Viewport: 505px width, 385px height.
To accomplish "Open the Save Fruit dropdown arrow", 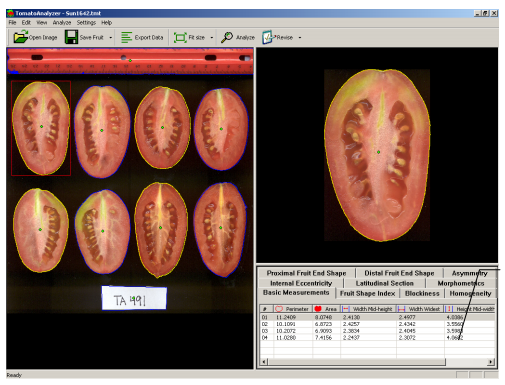I will pyautogui.click(x=111, y=37).
